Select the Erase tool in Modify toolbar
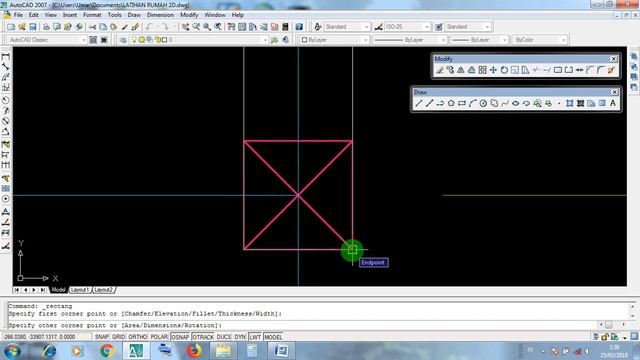 click(x=439, y=70)
